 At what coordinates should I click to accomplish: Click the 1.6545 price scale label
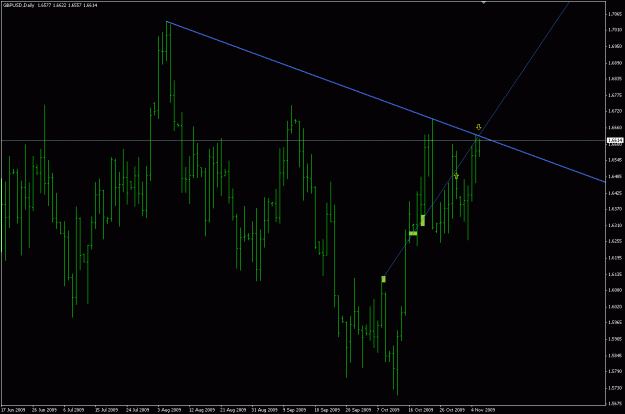point(615,160)
